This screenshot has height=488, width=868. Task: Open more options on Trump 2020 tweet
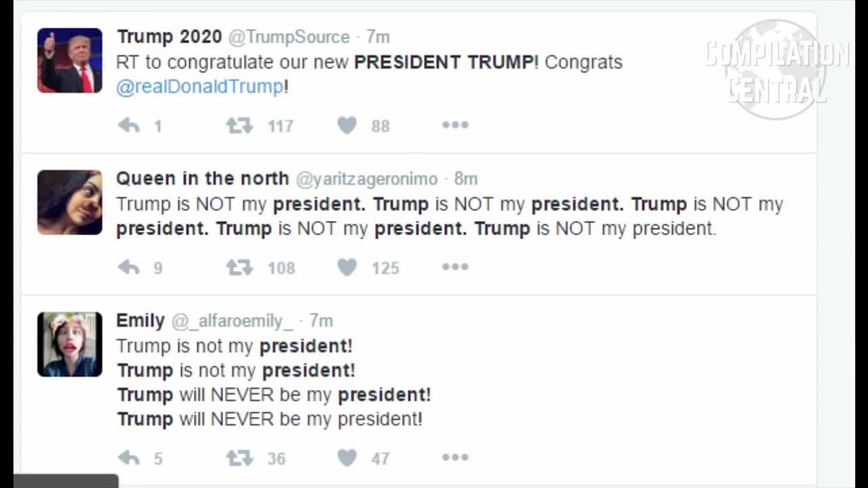[x=455, y=125]
